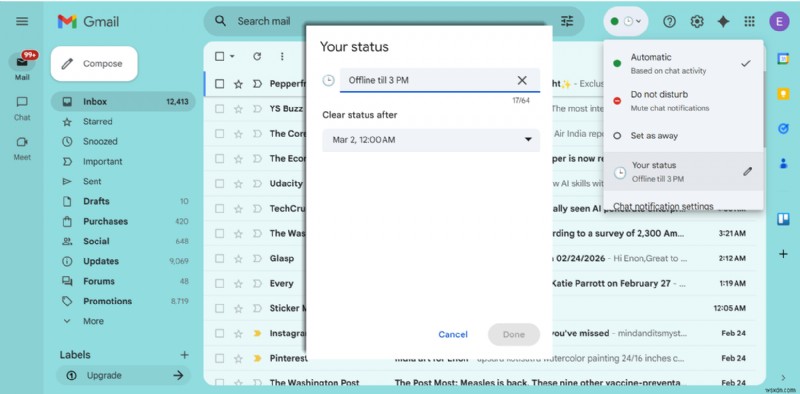The width and height of the screenshot is (800, 394).
Task: Get add-ons plus icon in side panel
Action: point(783,254)
